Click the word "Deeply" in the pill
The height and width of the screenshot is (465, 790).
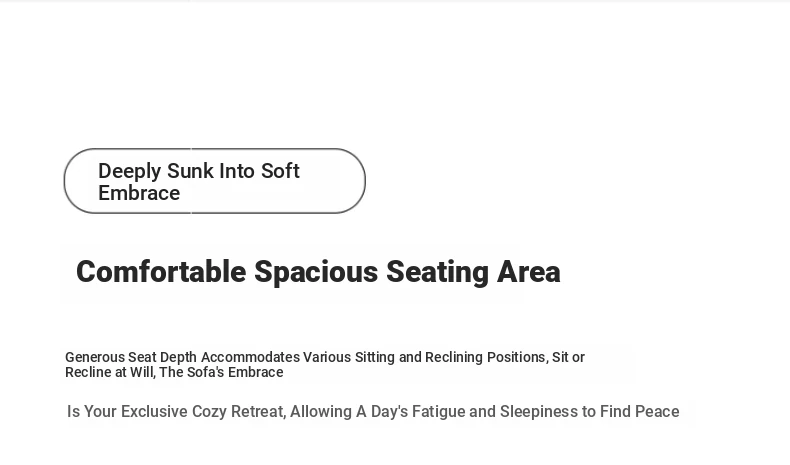pos(130,172)
